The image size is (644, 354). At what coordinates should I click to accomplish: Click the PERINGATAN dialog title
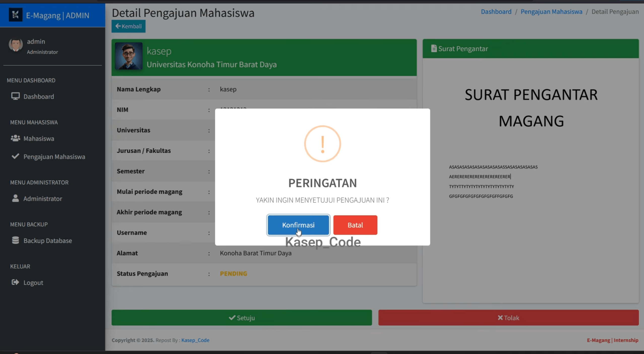pyautogui.click(x=322, y=183)
